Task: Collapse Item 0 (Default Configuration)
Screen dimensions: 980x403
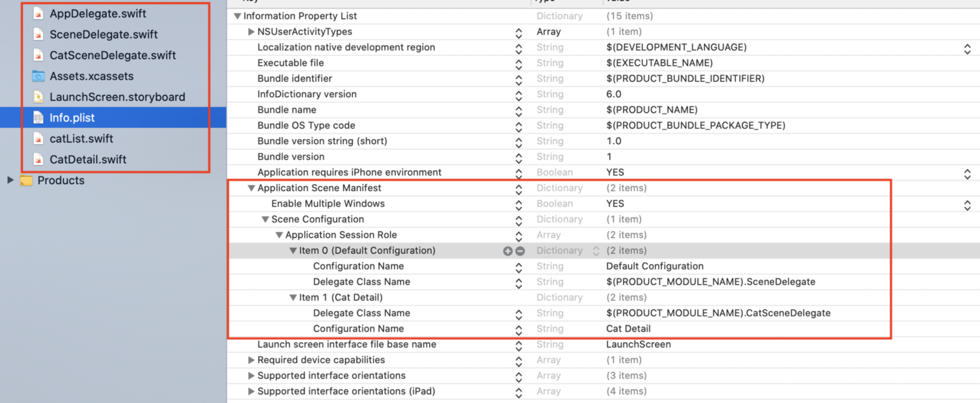Action: (x=293, y=250)
